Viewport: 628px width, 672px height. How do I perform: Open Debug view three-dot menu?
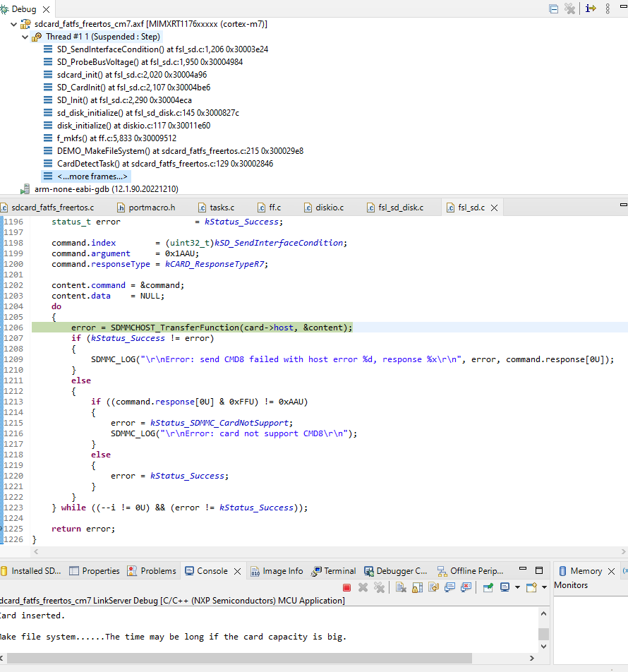tap(608, 8)
